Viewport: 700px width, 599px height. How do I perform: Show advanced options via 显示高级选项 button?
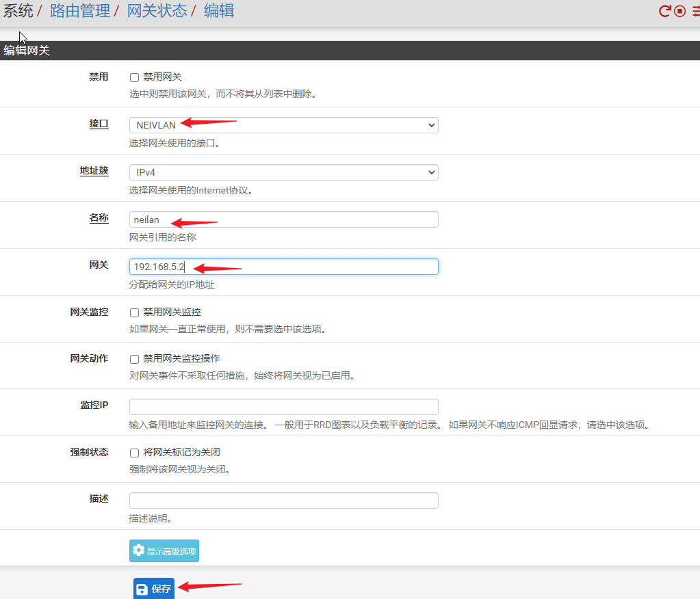click(x=164, y=551)
